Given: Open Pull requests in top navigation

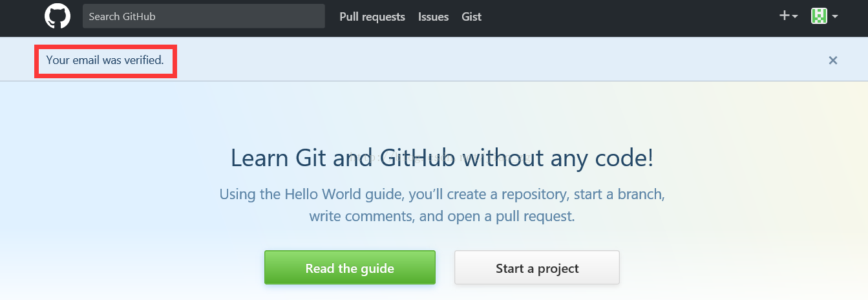Looking at the screenshot, I should 372,17.
